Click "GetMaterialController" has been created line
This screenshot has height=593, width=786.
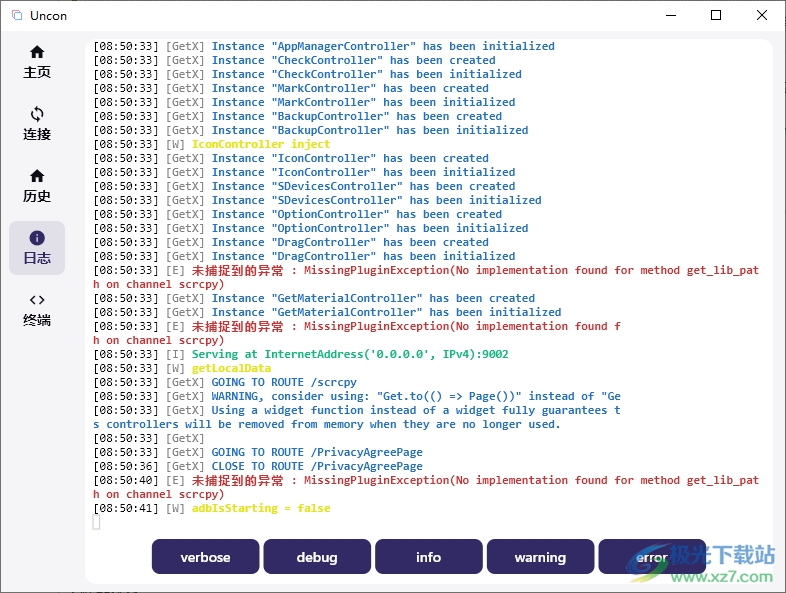point(314,298)
